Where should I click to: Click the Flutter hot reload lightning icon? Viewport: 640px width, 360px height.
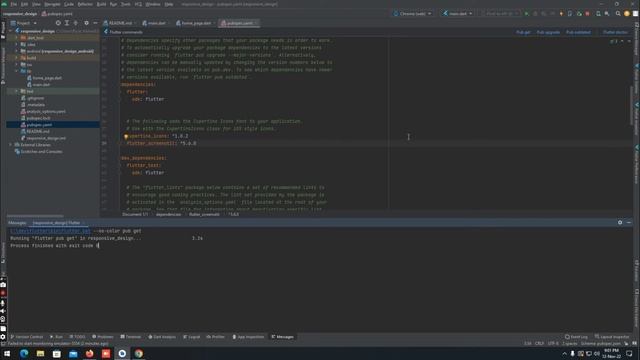[x=561, y=13]
